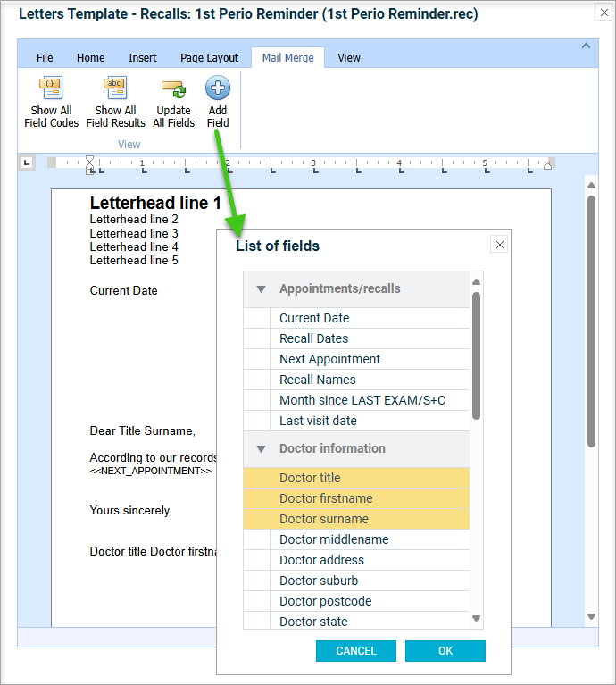616x685 pixels.
Task: Click the Letterhead line 1 heading
Action: click(155, 203)
